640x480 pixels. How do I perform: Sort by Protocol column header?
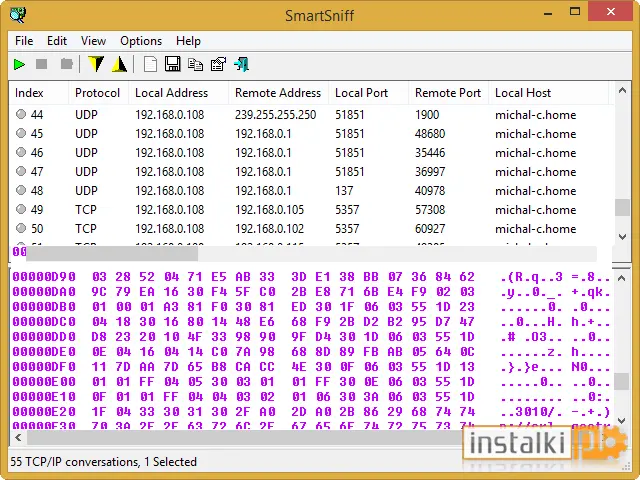[x=98, y=93]
